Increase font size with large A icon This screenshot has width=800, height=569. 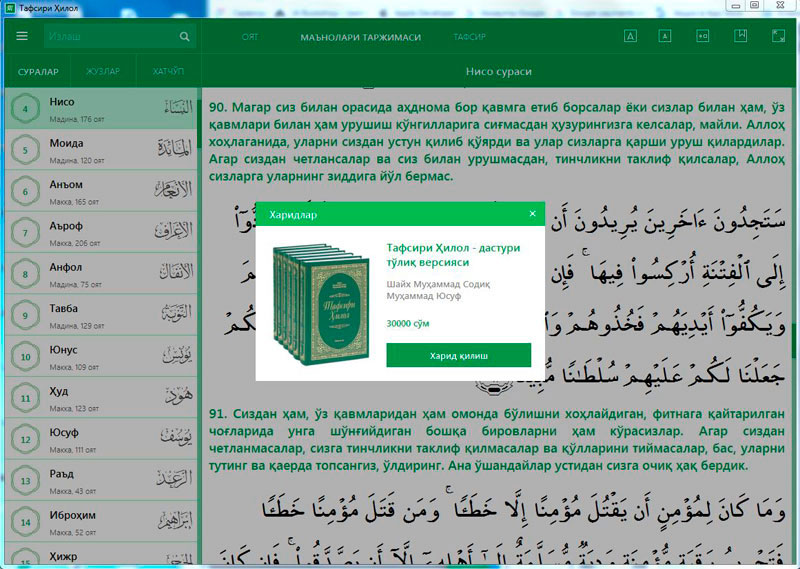tap(631, 37)
